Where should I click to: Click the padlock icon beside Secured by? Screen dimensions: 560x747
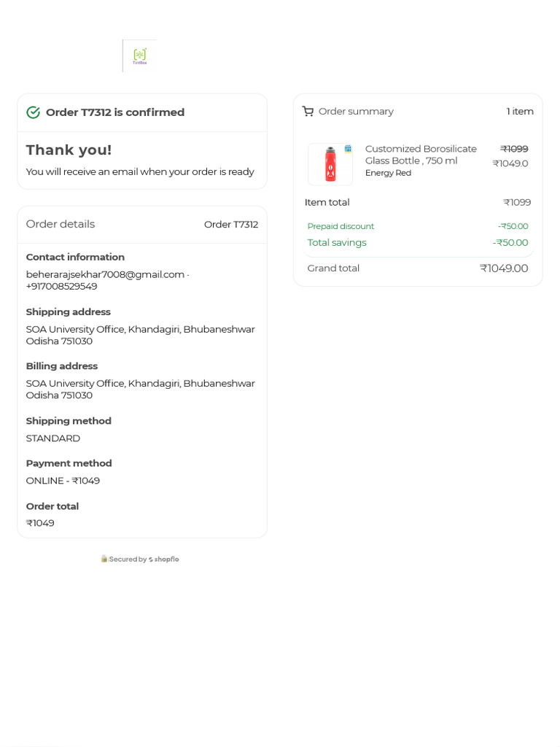tap(104, 559)
